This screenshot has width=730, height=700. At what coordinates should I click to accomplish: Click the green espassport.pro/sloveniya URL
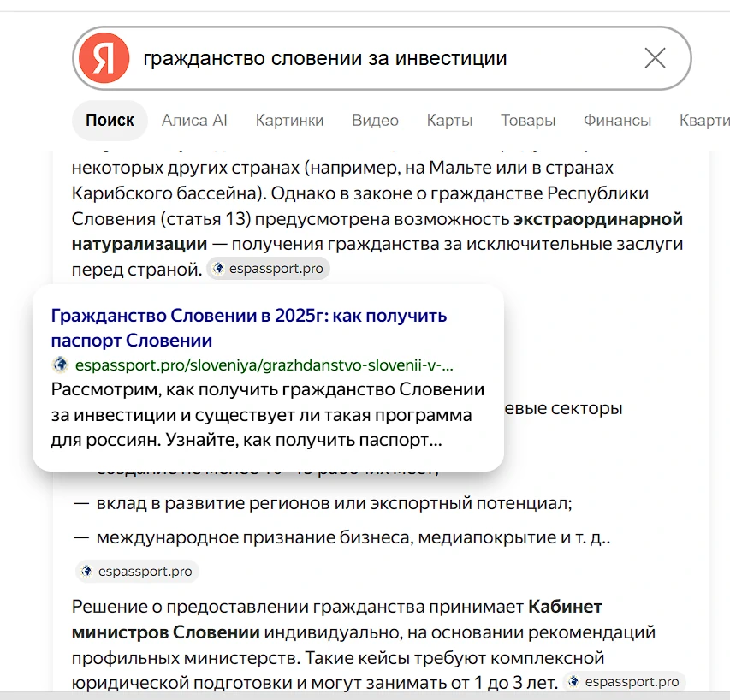point(264,365)
